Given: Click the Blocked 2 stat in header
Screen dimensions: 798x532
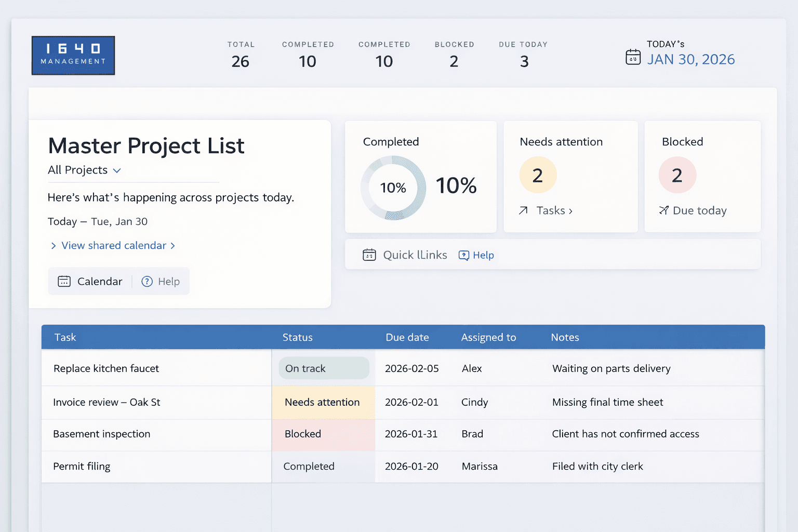Looking at the screenshot, I should coord(454,55).
